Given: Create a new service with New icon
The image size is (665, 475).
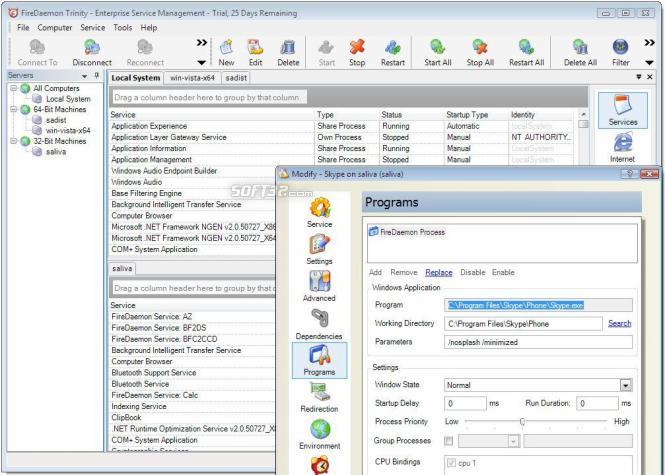Looking at the screenshot, I should pos(226,47).
